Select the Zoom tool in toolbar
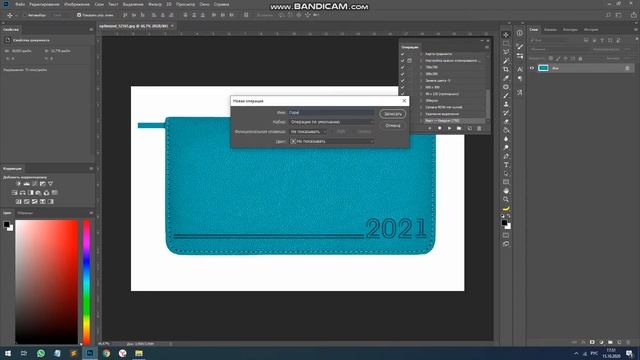The height and width of the screenshot is (360, 640). tap(506, 199)
